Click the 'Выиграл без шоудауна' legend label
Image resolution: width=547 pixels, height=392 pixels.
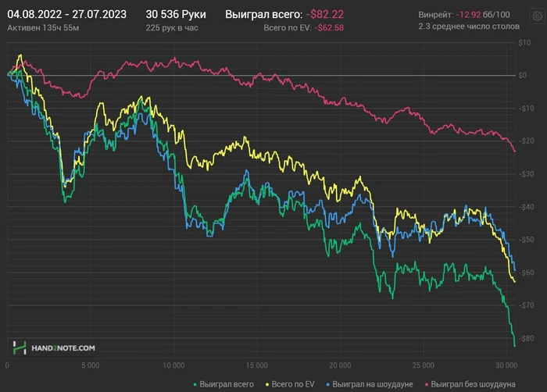point(473,384)
